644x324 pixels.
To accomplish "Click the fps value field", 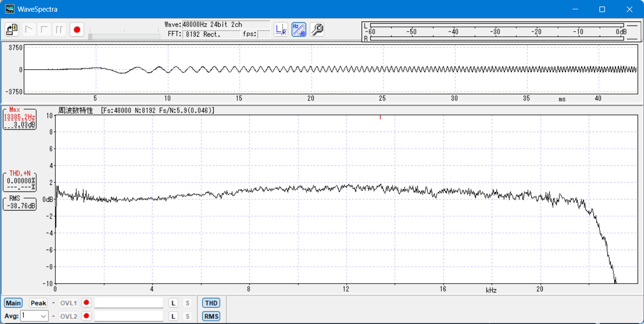I will click(x=264, y=34).
